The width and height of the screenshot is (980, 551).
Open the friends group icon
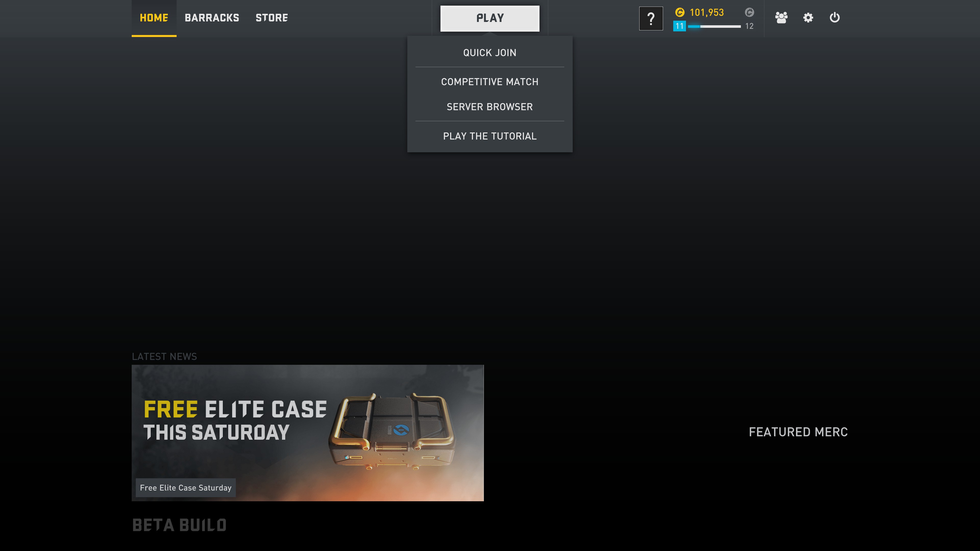tap(781, 18)
